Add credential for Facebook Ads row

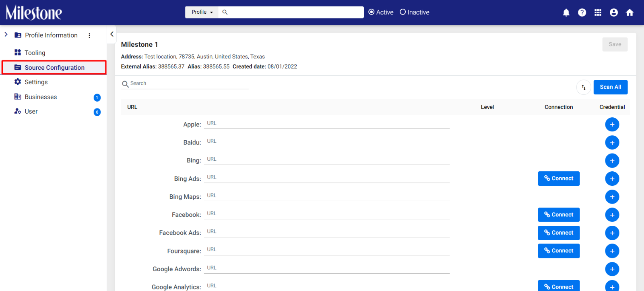(x=612, y=233)
